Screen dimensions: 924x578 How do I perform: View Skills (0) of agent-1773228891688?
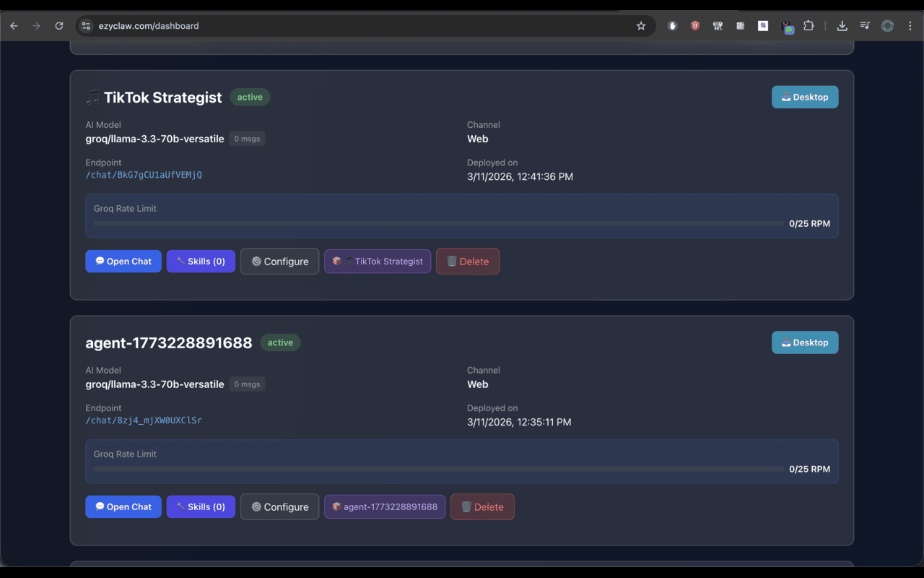point(201,507)
